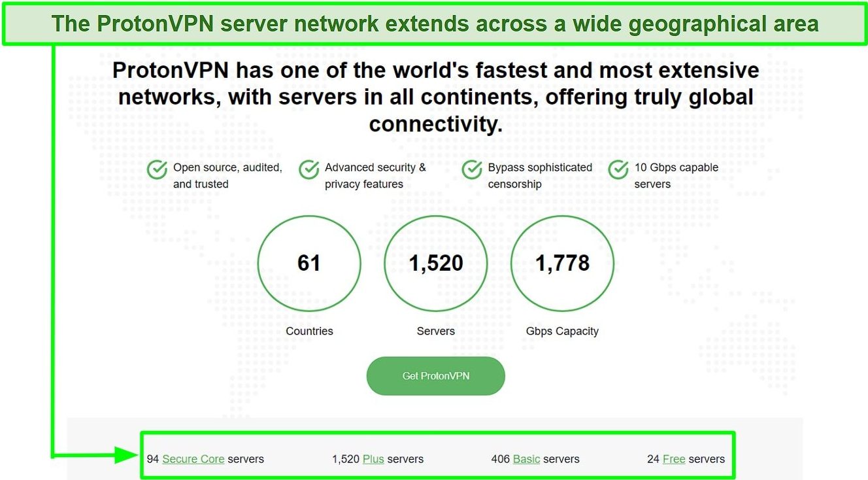This screenshot has height=480, width=868.
Task: Click 'Open source, audited, and trusted' text
Action: [x=227, y=176]
